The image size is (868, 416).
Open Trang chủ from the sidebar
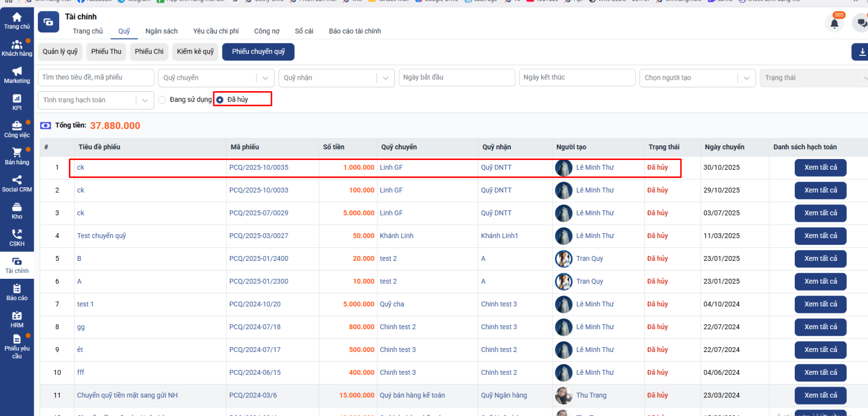click(x=17, y=21)
